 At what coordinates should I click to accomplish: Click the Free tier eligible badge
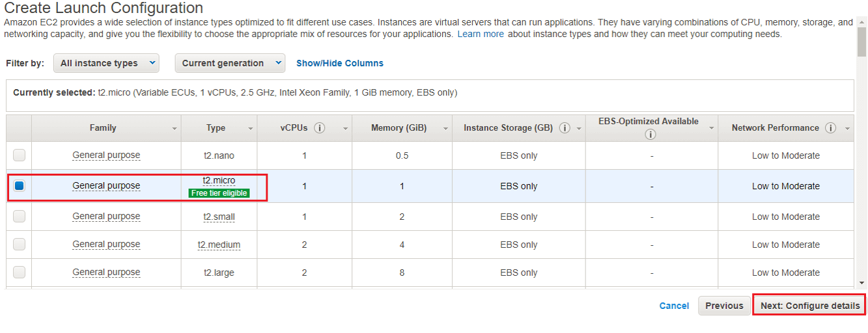pos(219,193)
